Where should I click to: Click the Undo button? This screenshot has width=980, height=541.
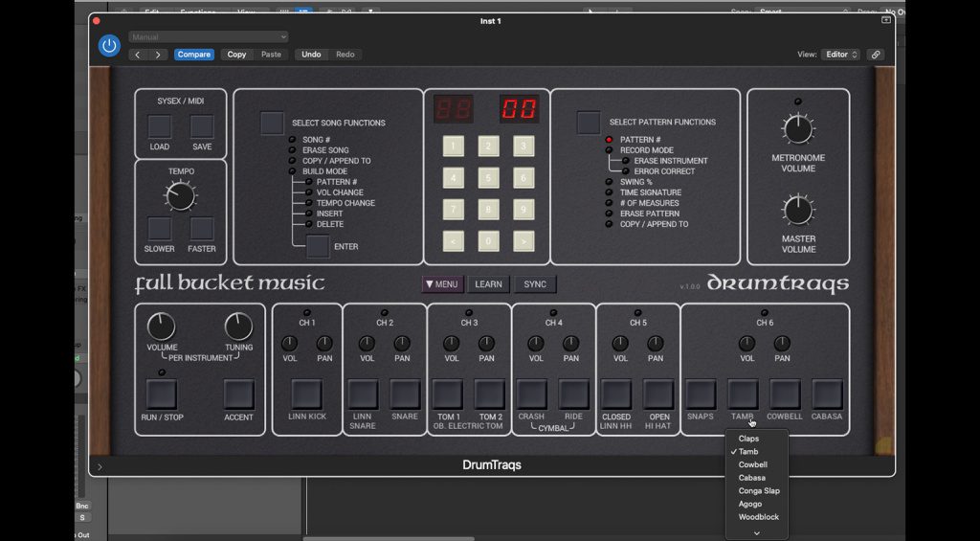pos(311,55)
